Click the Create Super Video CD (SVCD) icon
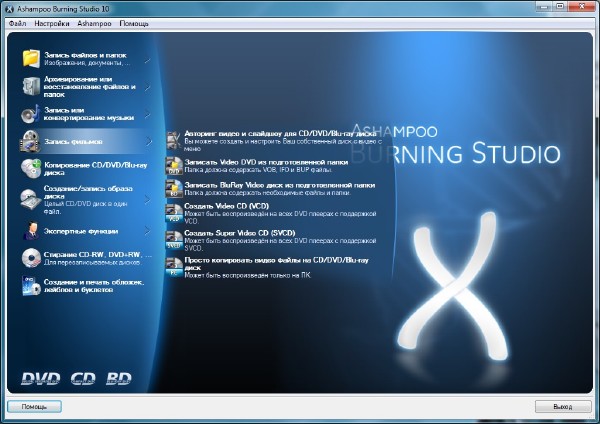This screenshot has width=600, height=424. (x=174, y=238)
